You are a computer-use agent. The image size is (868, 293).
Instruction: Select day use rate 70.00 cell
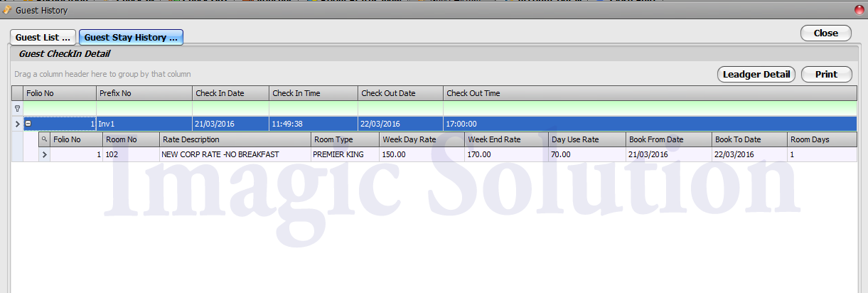pos(587,154)
